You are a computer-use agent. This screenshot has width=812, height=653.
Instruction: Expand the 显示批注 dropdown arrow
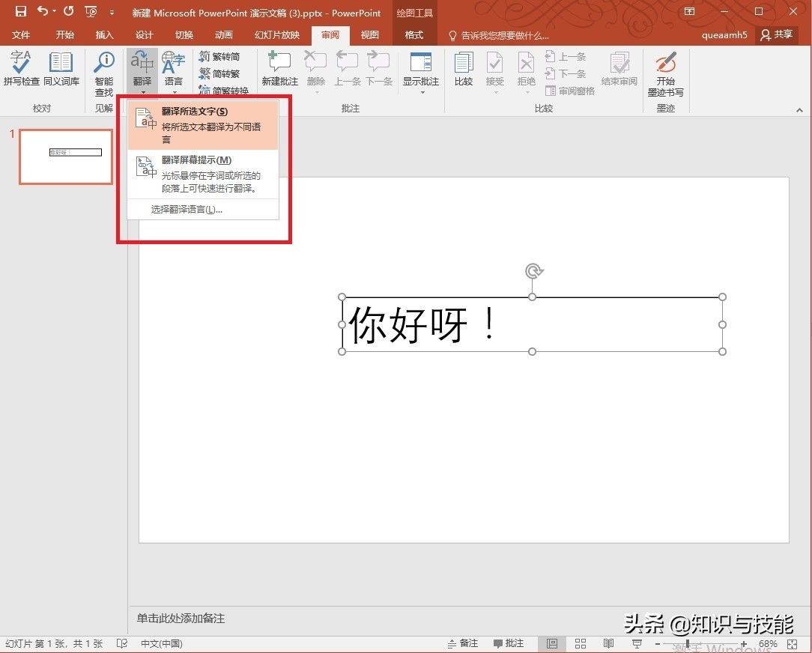[x=422, y=92]
